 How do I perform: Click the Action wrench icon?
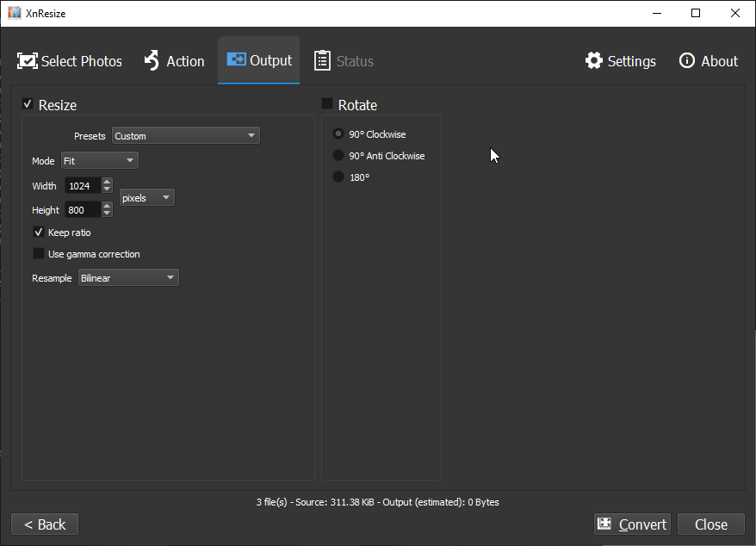click(152, 60)
